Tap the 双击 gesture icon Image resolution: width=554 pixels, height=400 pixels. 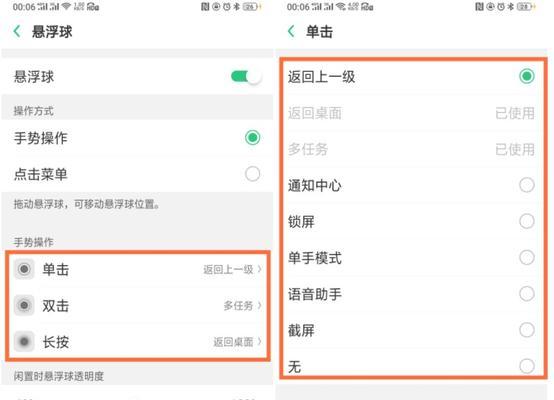24,305
